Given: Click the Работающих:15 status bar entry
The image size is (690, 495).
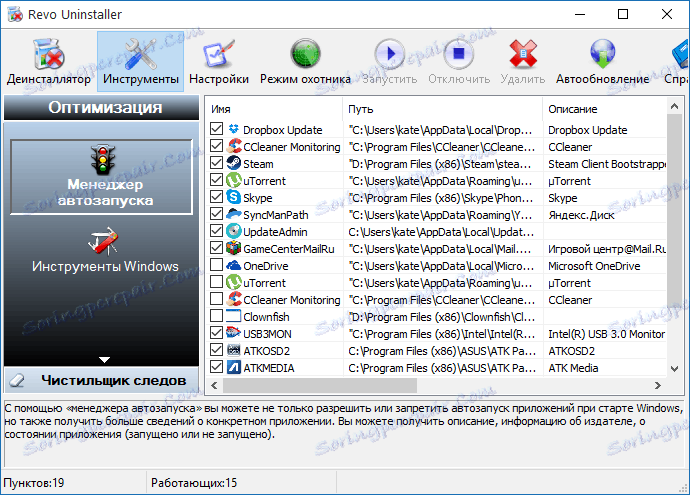Looking at the screenshot, I should click(x=194, y=483).
